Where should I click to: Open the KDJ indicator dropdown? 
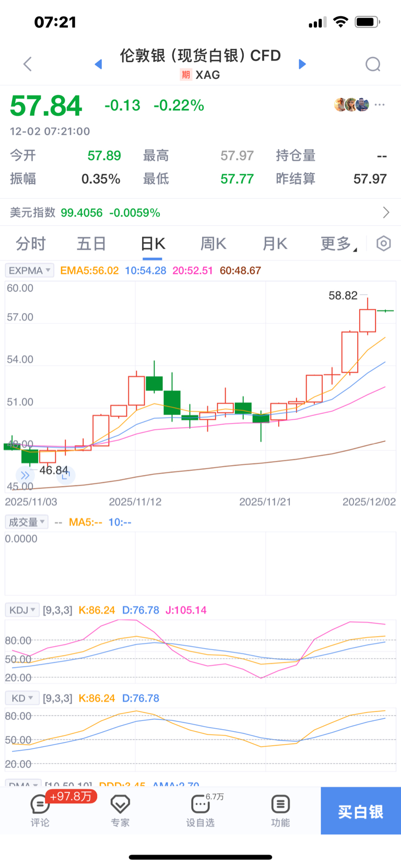tap(22, 610)
